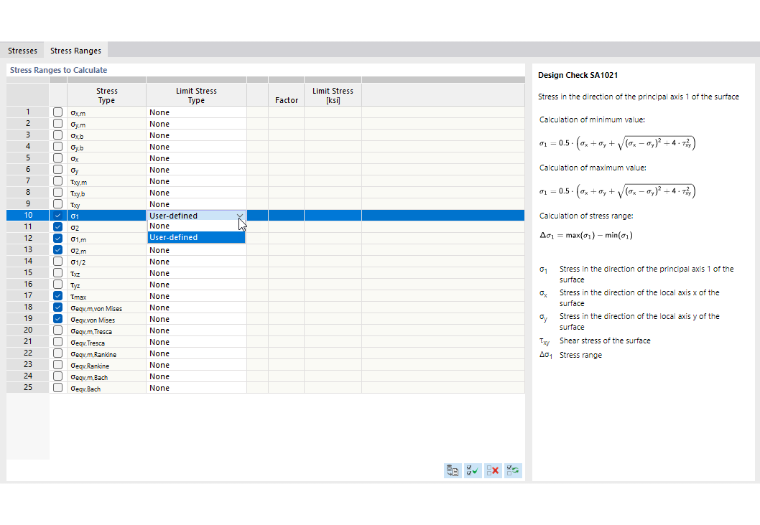Click the τxz stress type label
Screen dimensions: 760x525
(x=75, y=273)
